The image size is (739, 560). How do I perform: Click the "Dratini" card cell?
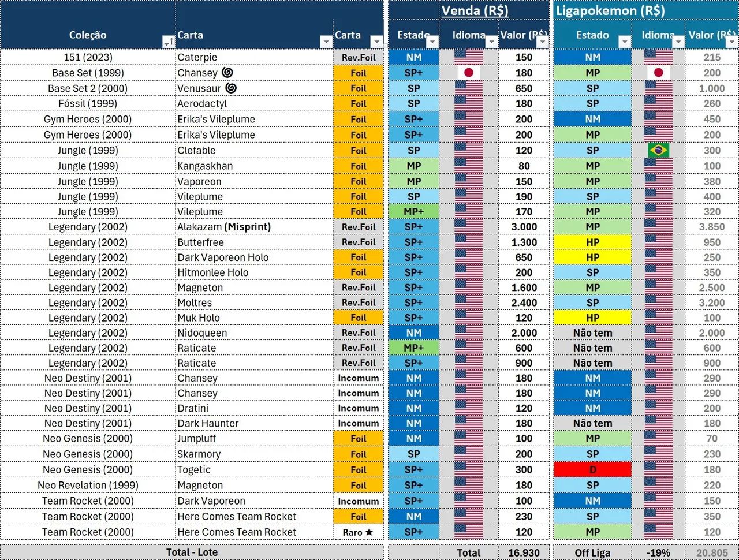point(254,408)
